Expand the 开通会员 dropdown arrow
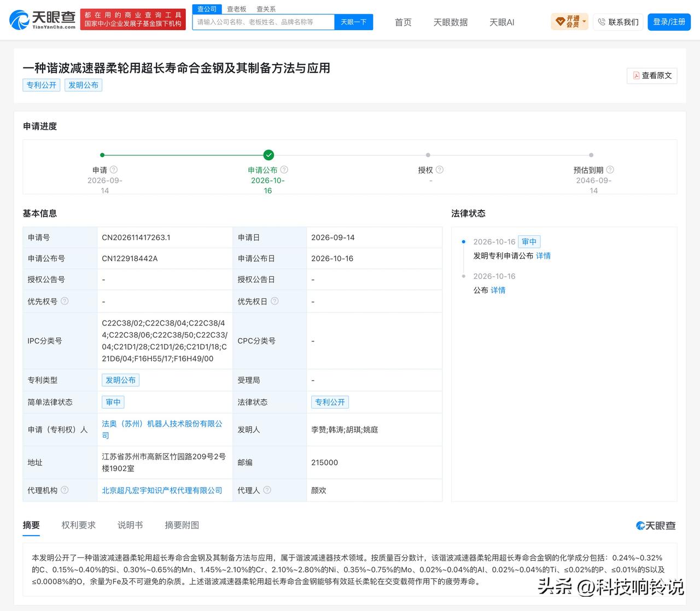 pos(584,22)
